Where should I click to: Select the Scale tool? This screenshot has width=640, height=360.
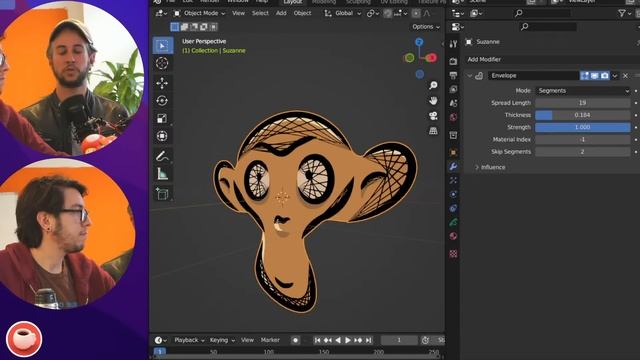(162, 118)
